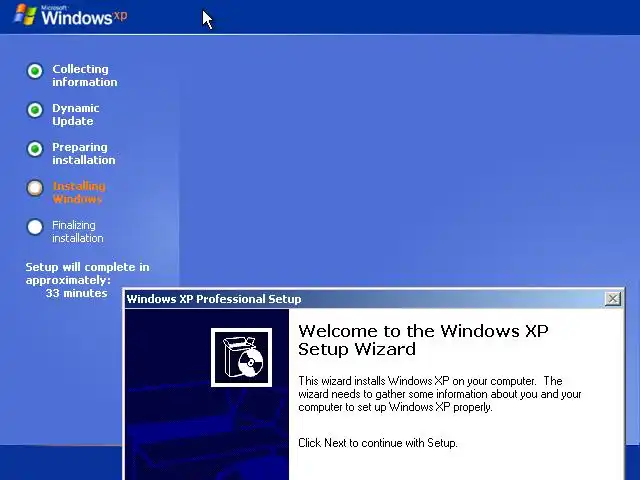Click the 'This wizard installs Windows XP' paragraph
Image resolution: width=640 pixels, height=480 pixels.
point(440,394)
